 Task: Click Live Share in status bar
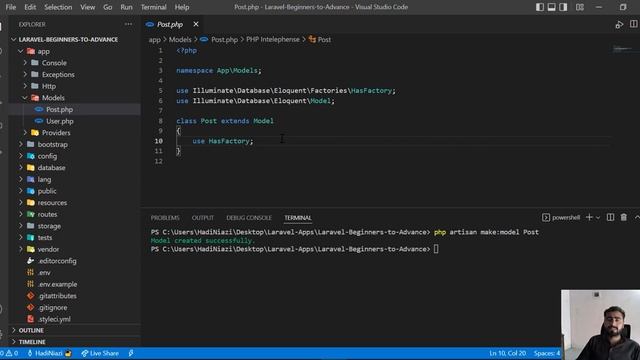(100, 353)
